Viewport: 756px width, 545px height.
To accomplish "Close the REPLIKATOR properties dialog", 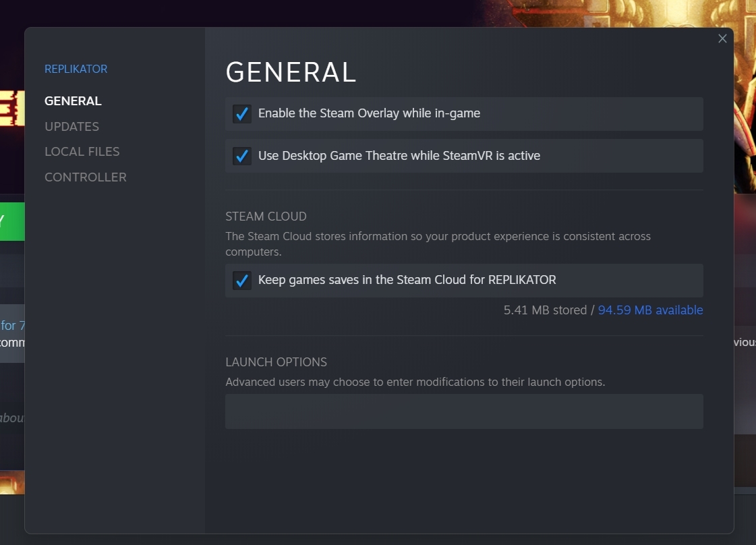I will tap(722, 38).
